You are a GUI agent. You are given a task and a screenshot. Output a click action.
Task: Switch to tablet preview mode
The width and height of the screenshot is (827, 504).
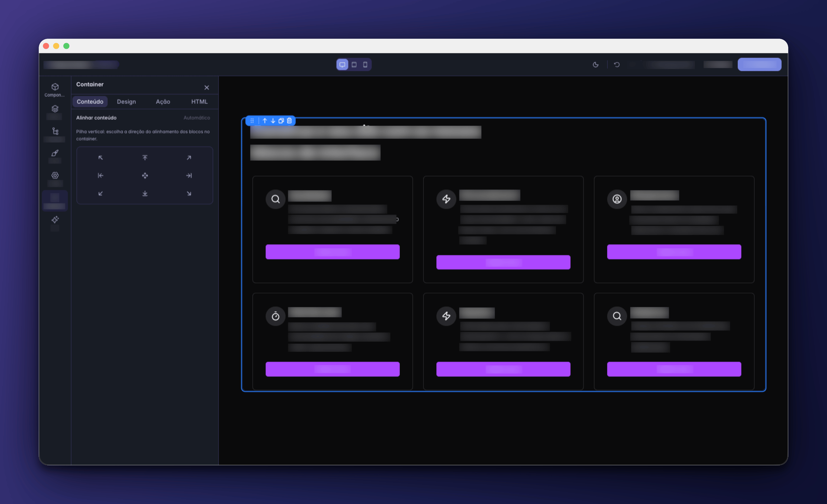[x=354, y=64]
